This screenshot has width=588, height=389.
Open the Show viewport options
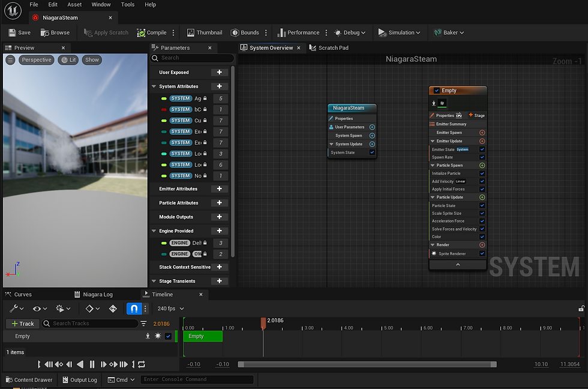click(x=92, y=59)
